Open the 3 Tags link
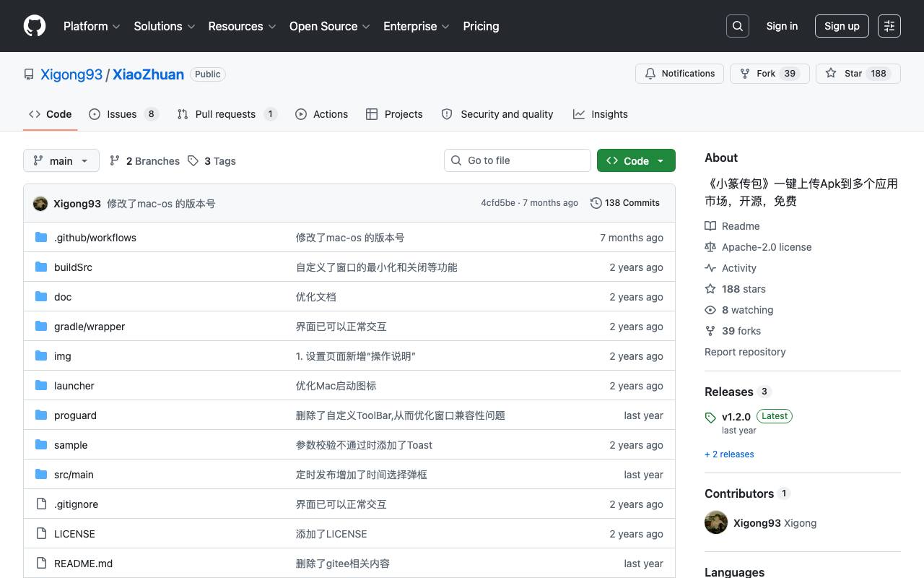 (212, 161)
